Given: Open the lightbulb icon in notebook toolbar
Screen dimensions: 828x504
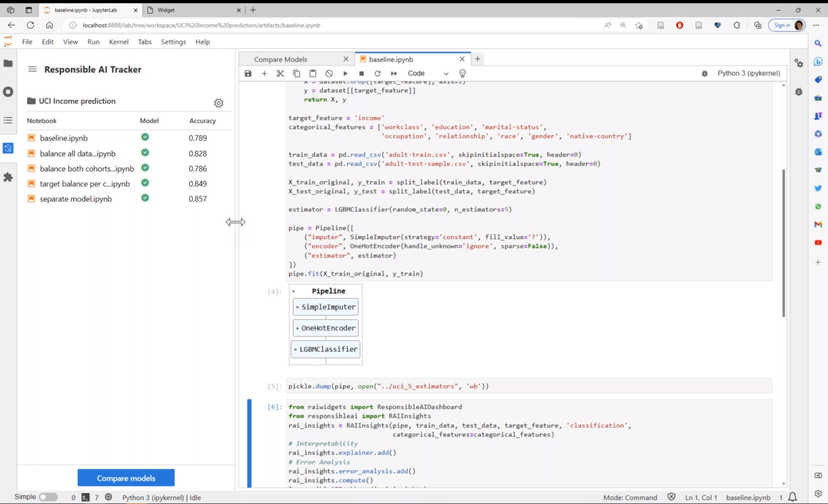Looking at the screenshot, I should [x=463, y=73].
